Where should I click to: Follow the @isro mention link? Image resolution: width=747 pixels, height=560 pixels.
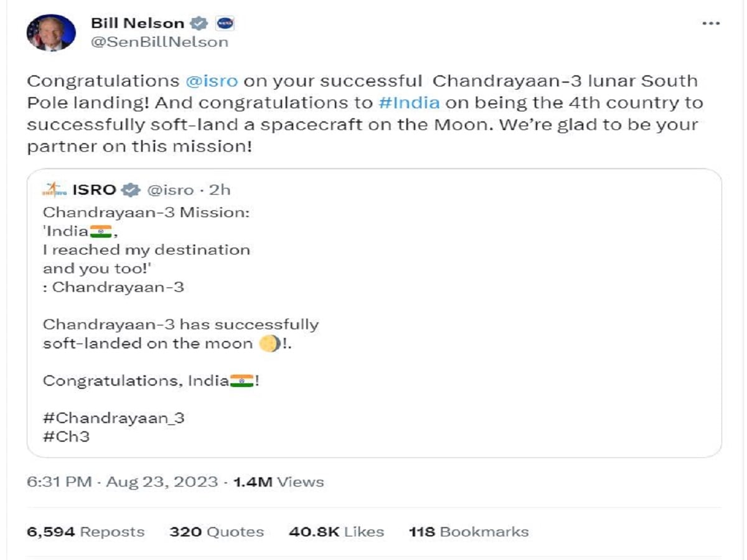point(212,82)
